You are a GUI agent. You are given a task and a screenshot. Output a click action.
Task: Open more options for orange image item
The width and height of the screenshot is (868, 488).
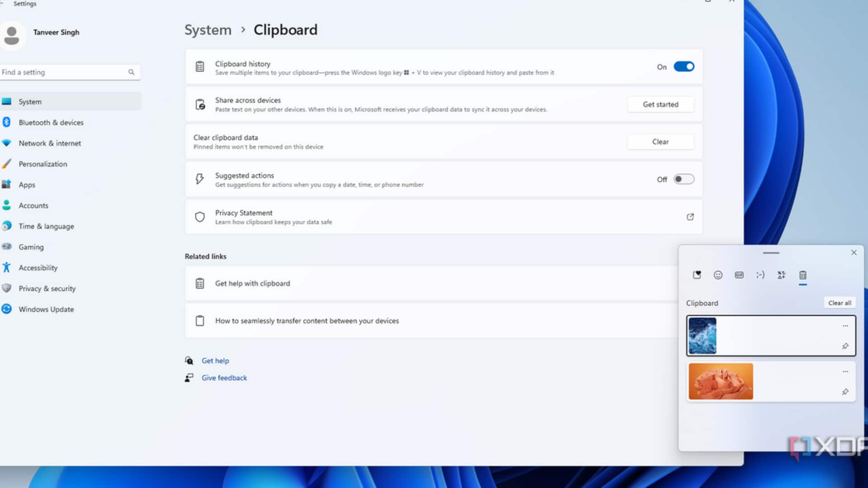[845, 372]
